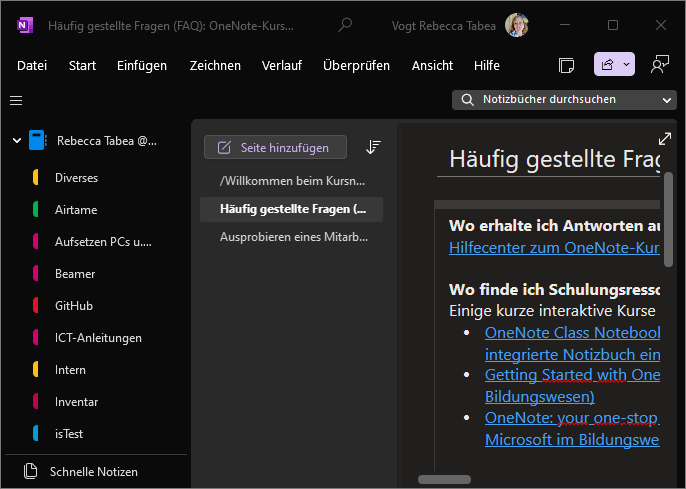
Task: Click in the Notizbücher durchsuchen search field
Action: click(564, 100)
